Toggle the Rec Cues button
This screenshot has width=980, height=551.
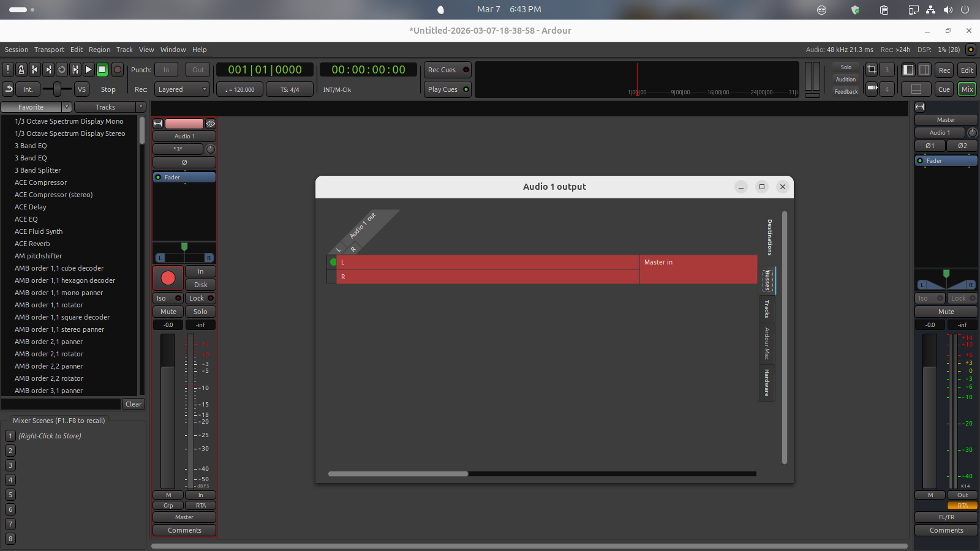click(x=447, y=70)
